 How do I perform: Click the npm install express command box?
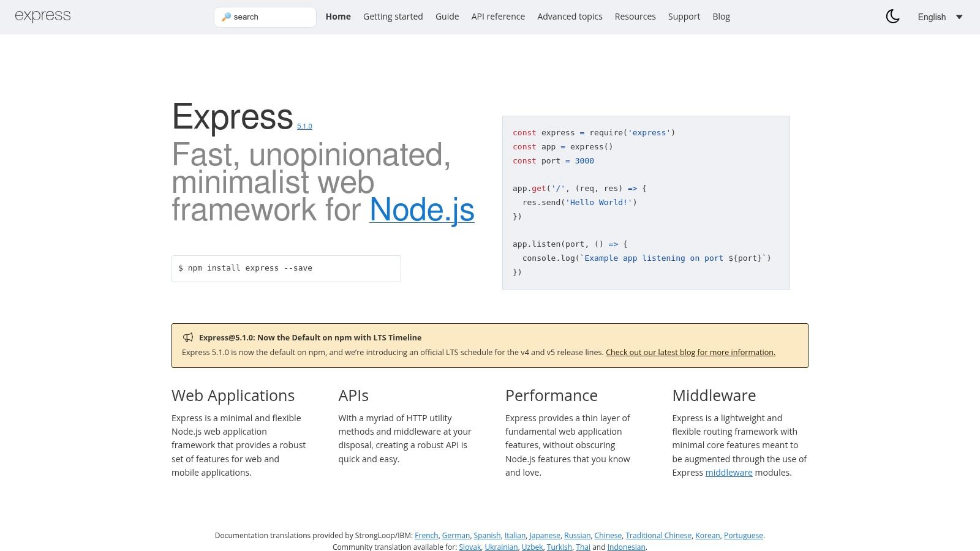coord(286,269)
